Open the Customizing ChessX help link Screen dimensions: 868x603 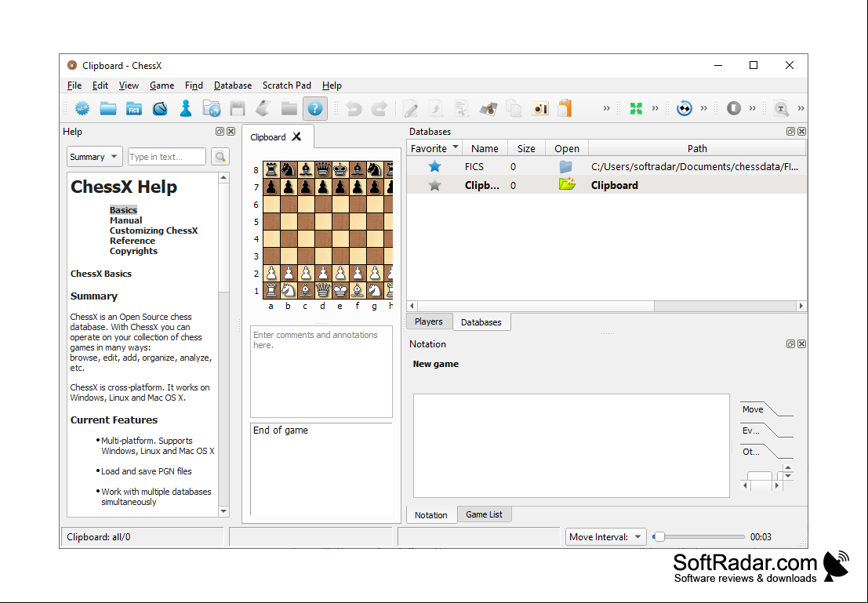tap(154, 231)
